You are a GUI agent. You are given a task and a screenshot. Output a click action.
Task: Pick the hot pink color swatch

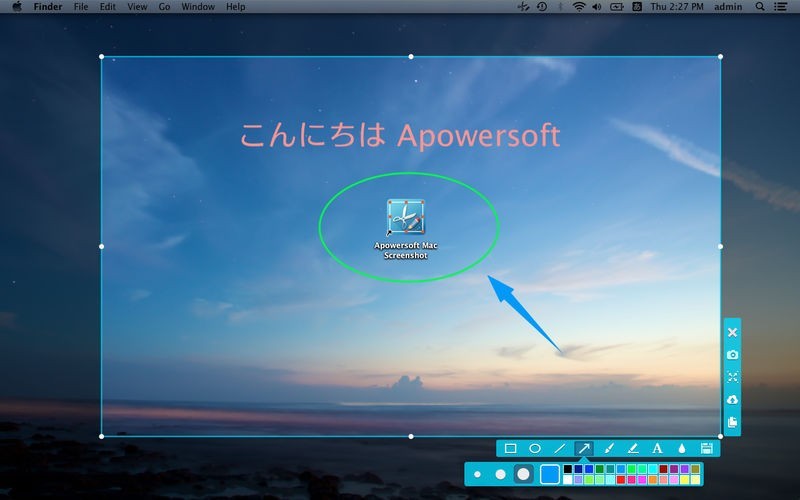pos(632,480)
